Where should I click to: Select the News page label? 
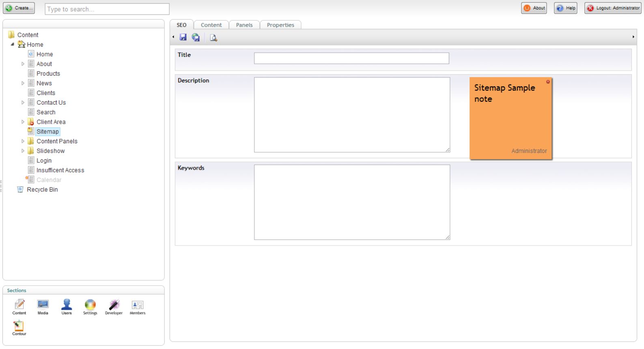pyautogui.click(x=44, y=83)
